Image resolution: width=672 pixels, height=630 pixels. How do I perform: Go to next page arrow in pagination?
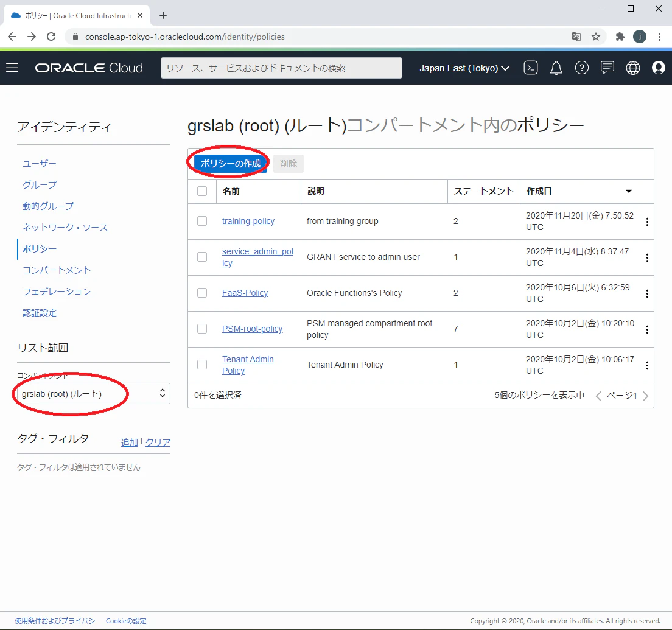pos(645,396)
